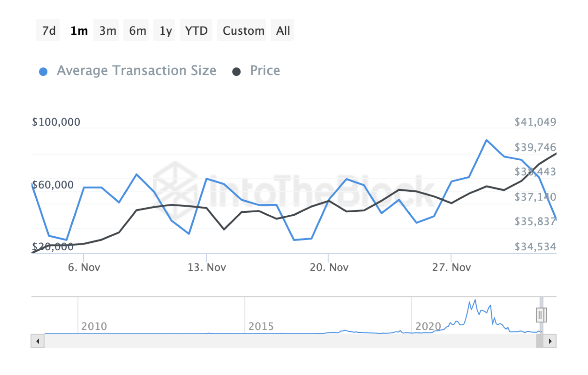Select the All time range
The height and width of the screenshot is (375, 588).
(x=282, y=30)
